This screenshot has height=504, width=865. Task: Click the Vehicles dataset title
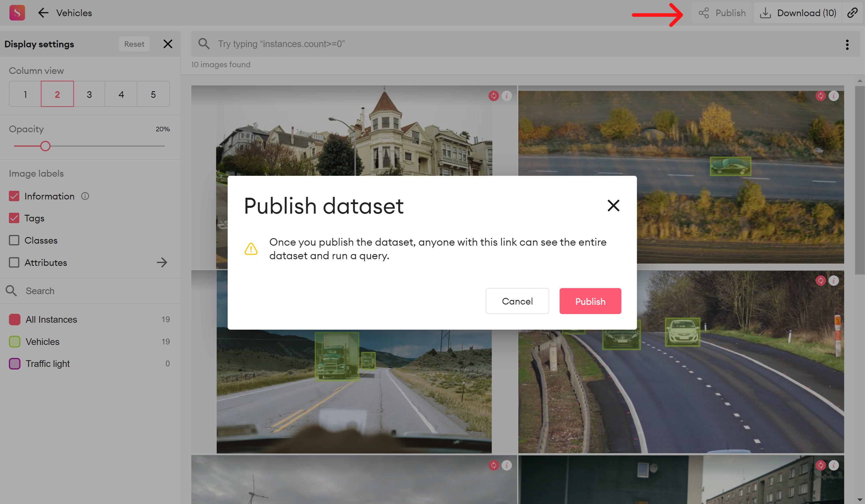pyautogui.click(x=74, y=13)
